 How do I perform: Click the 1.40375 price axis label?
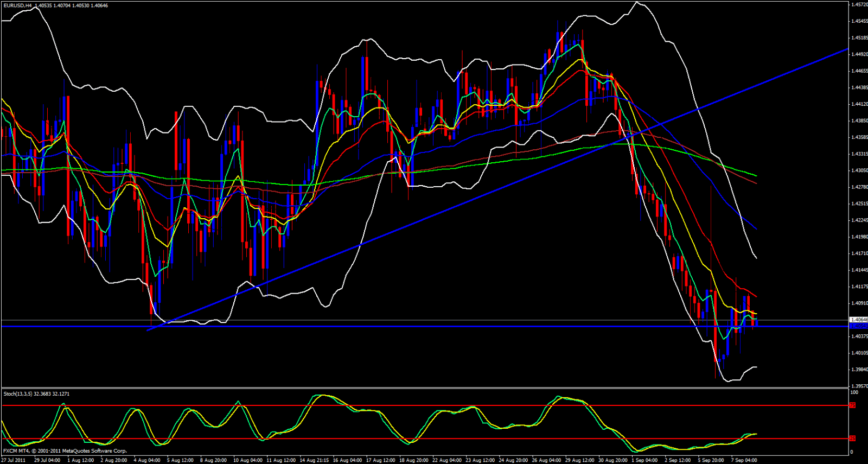(860, 336)
